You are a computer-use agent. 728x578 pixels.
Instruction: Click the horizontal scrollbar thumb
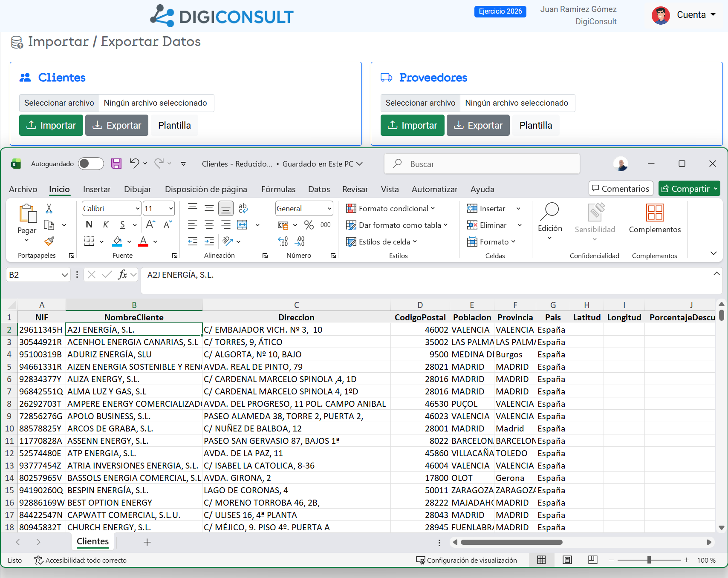pos(511,542)
